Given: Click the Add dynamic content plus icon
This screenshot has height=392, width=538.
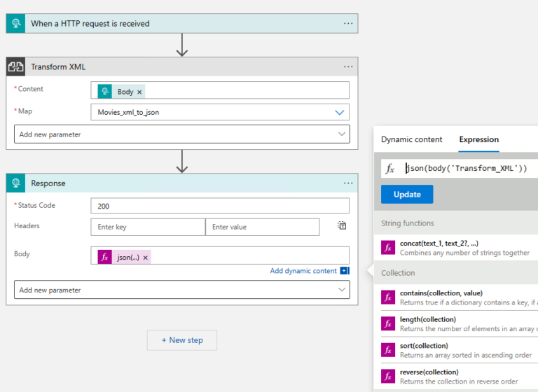Looking at the screenshot, I should [x=345, y=271].
